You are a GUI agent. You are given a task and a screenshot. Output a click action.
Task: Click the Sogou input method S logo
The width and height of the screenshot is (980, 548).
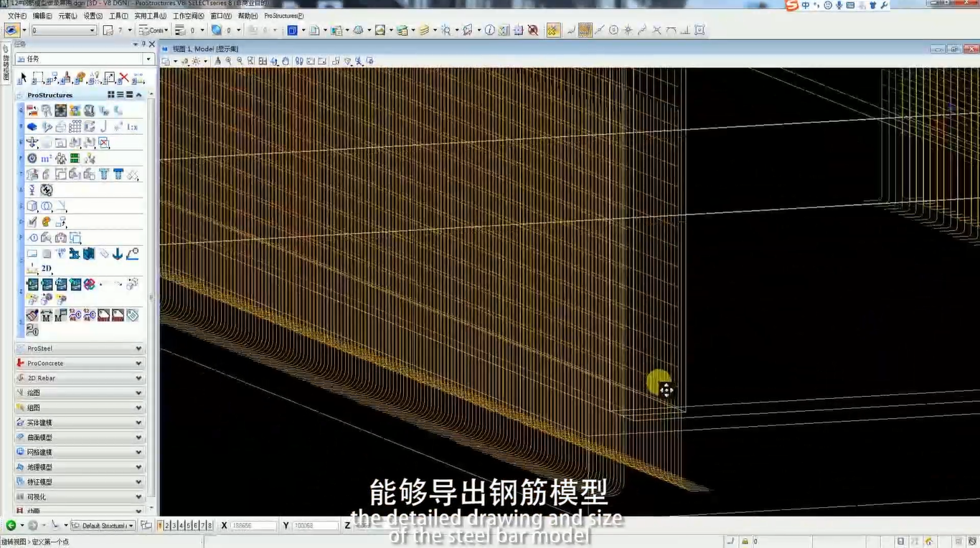pyautogui.click(x=791, y=6)
